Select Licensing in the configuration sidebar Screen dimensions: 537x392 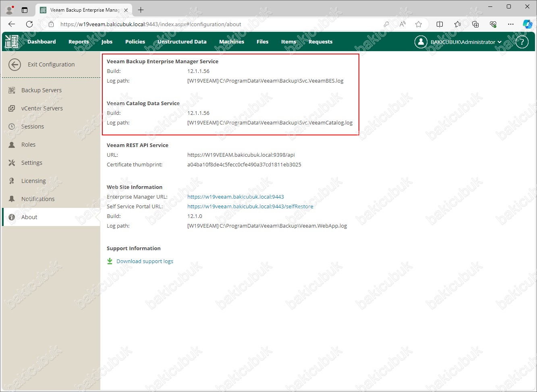point(33,181)
